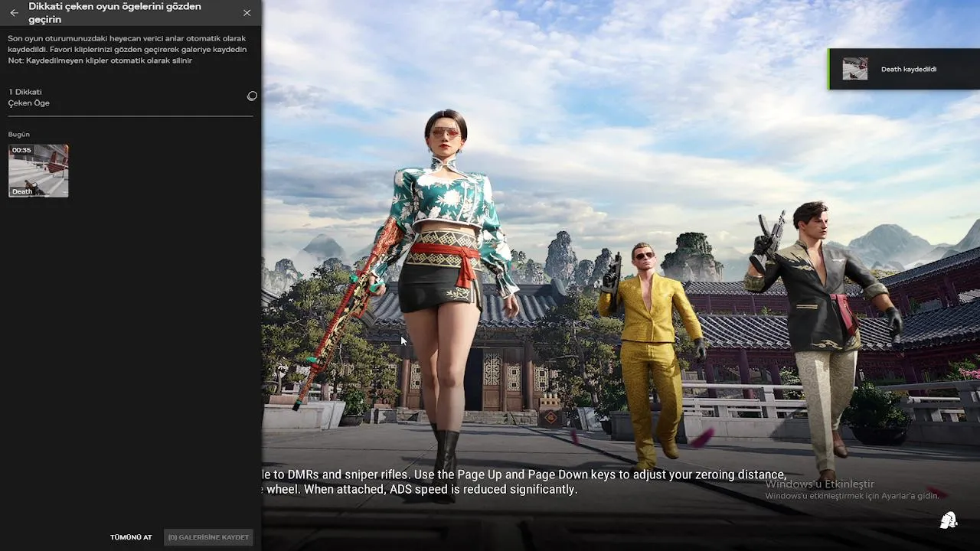This screenshot has height=551, width=980.
Task: Close the highlights review panel
Action: pos(247,13)
